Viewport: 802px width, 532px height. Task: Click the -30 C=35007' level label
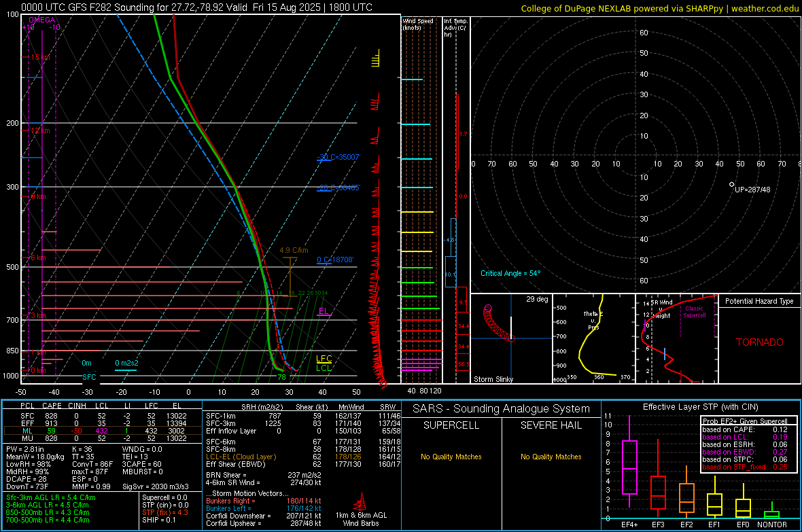(x=338, y=157)
